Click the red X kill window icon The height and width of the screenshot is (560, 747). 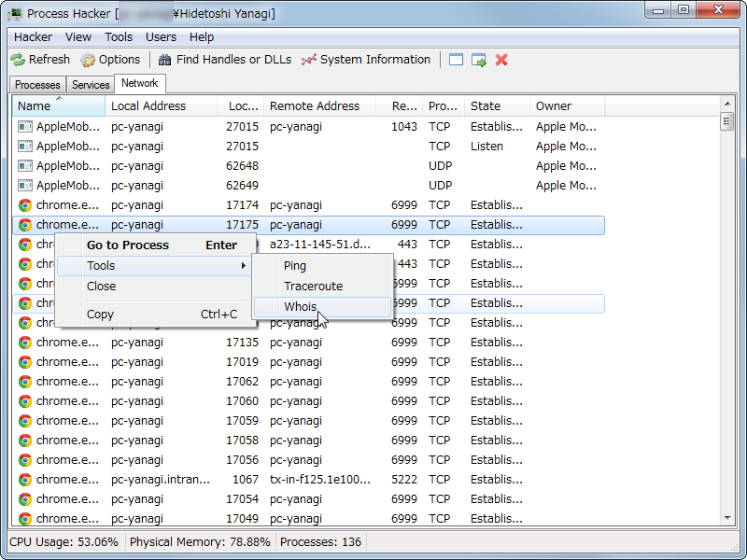tap(501, 60)
